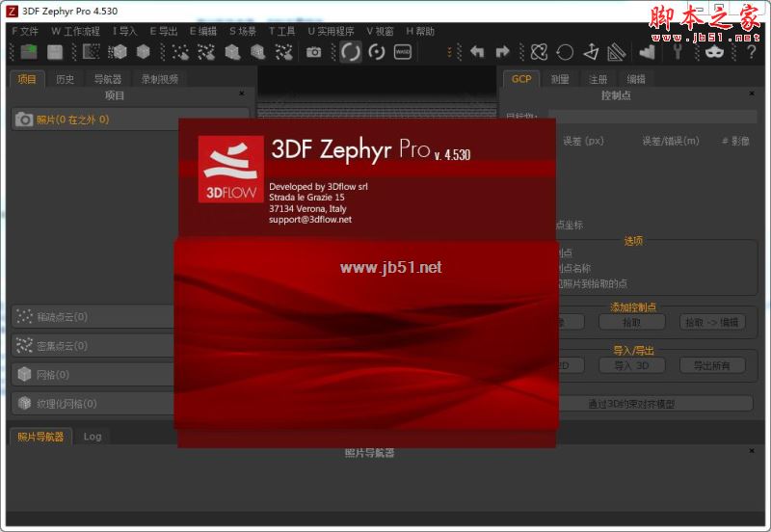
Task: Open the W 工作流程 menu
Action: click(x=75, y=31)
